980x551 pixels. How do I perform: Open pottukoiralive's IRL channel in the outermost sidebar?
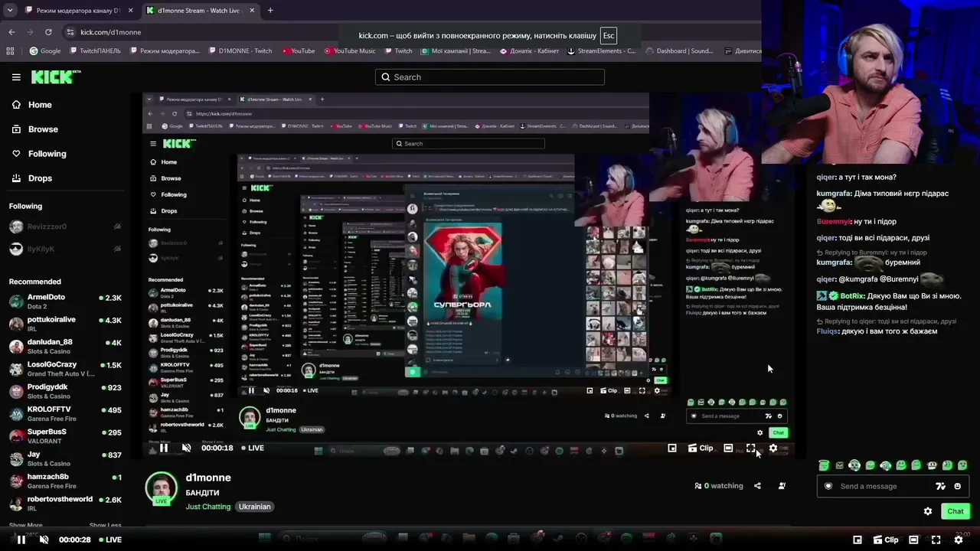tap(65, 324)
